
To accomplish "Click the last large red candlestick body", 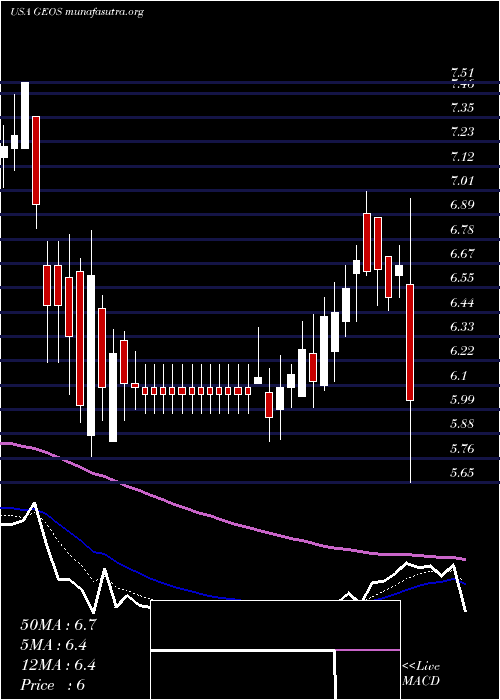I will coord(410,342).
